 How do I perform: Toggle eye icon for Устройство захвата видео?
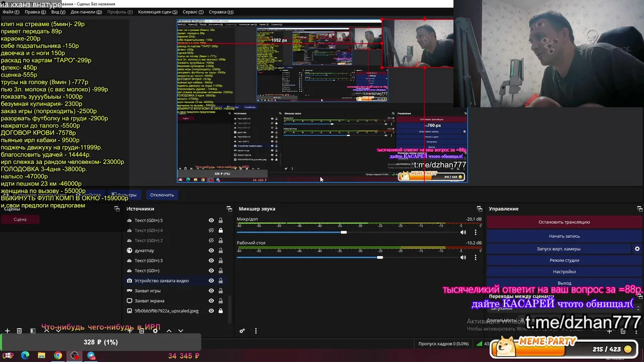[x=211, y=281]
